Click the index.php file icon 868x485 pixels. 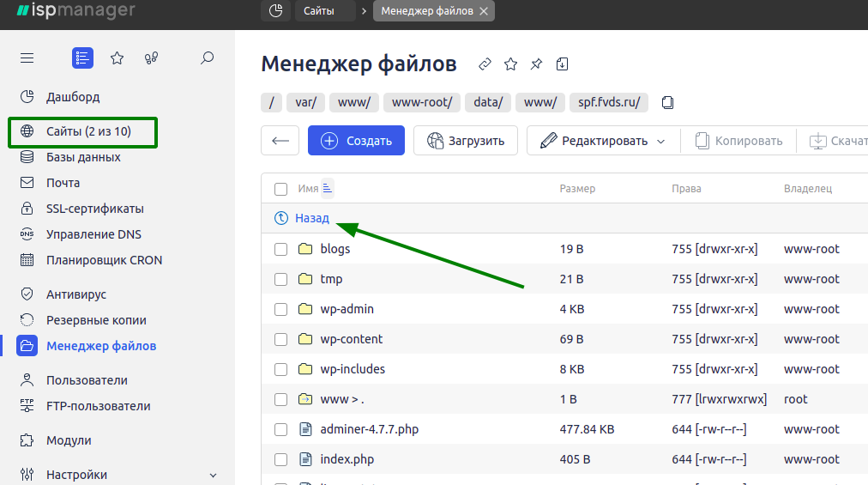pos(305,459)
